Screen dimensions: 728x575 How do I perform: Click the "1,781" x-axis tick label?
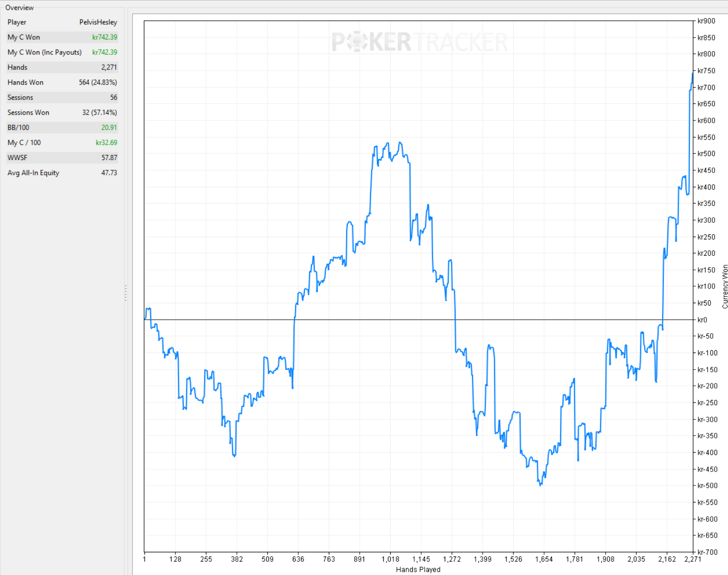point(575,559)
